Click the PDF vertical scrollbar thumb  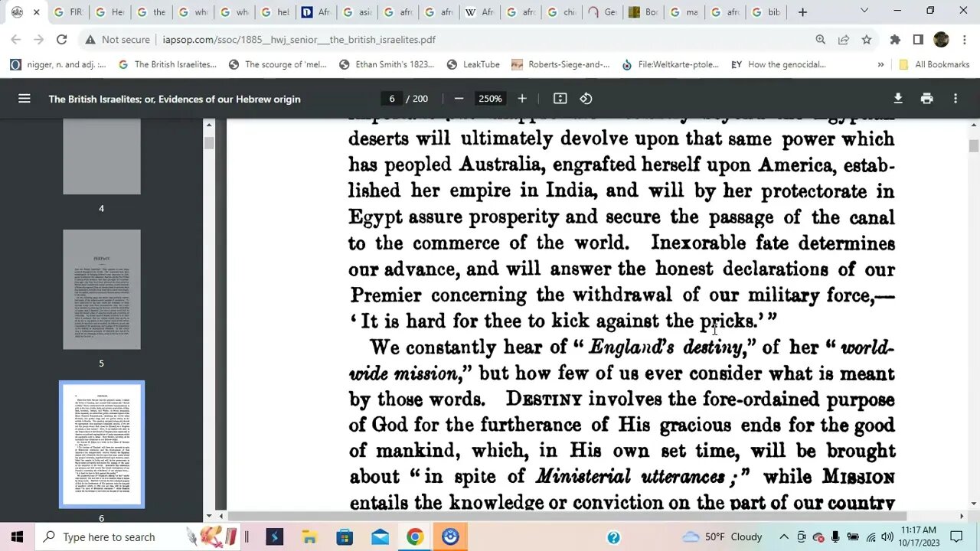pyautogui.click(x=973, y=146)
